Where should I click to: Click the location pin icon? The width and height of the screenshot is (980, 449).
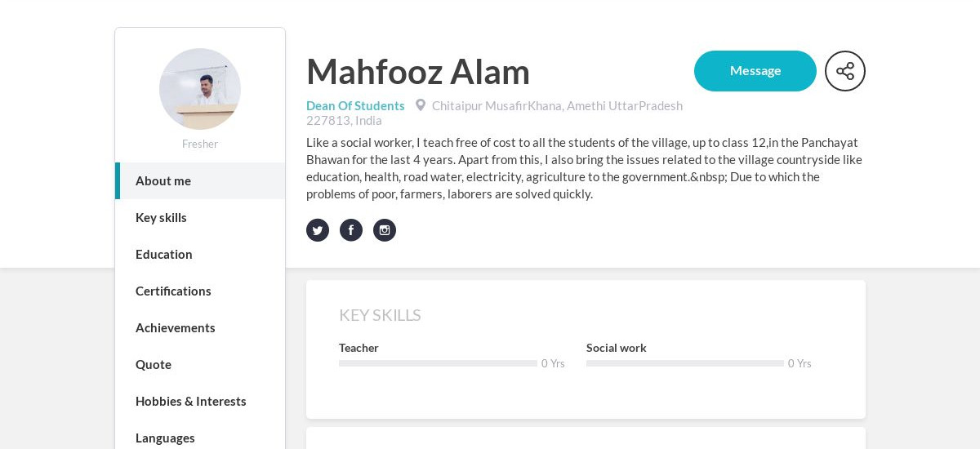coord(421,105)
